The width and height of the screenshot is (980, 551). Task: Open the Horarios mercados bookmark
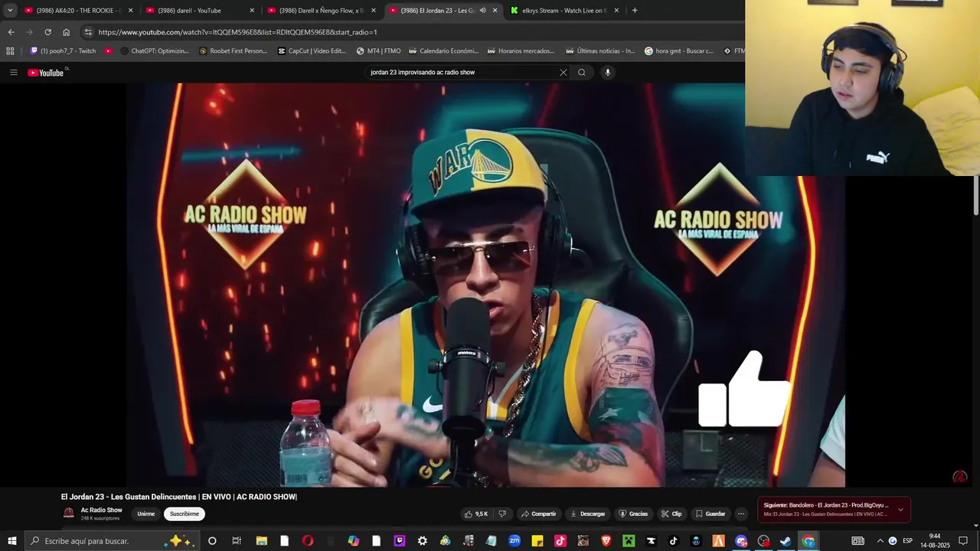[x=521, y=51]
